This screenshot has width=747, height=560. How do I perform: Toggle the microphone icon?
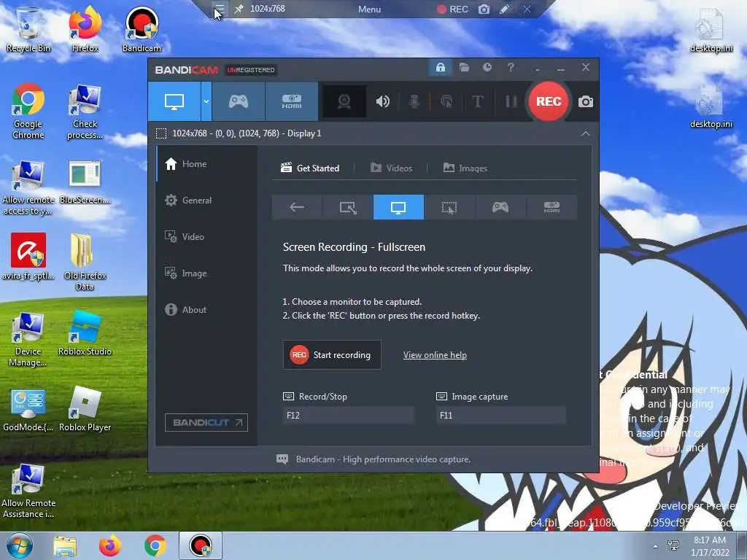[x=414, y=101]
